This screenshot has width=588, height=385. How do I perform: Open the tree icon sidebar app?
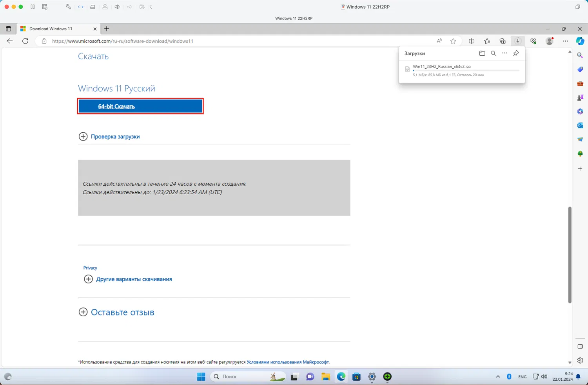(580, 153)
